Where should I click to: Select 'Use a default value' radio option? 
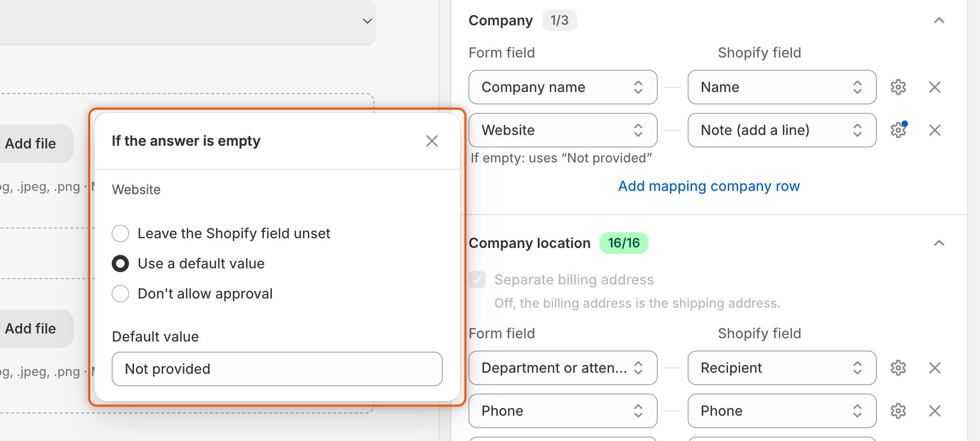[120, 264]
